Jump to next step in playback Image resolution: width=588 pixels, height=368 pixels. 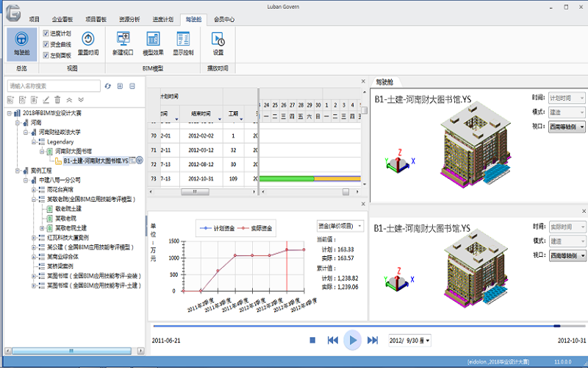pos(373,340)
